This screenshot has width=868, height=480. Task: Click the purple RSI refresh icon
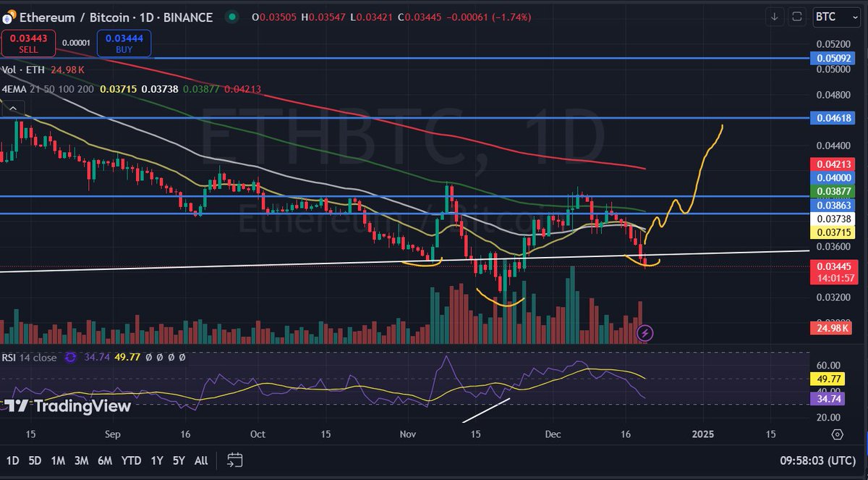coord(71,357)
